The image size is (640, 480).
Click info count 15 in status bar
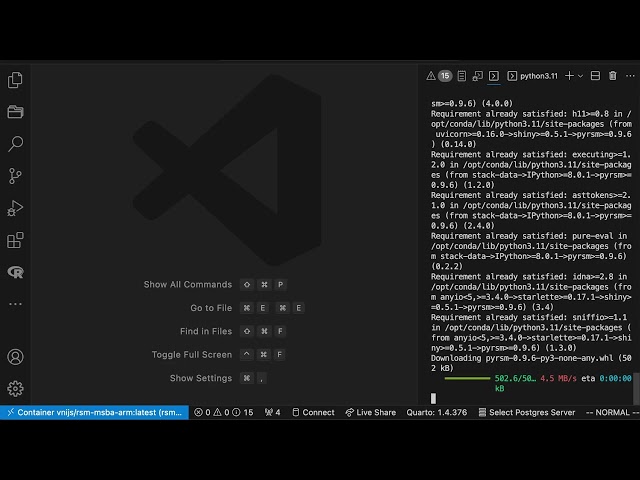[243, 412]
